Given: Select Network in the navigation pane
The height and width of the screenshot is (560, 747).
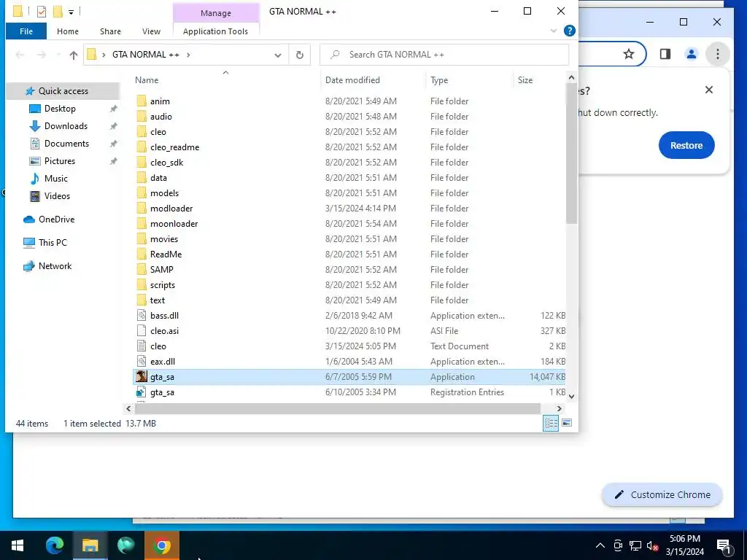Looking at the screenshot, I should pyautogui.click(x=55, y=266).
